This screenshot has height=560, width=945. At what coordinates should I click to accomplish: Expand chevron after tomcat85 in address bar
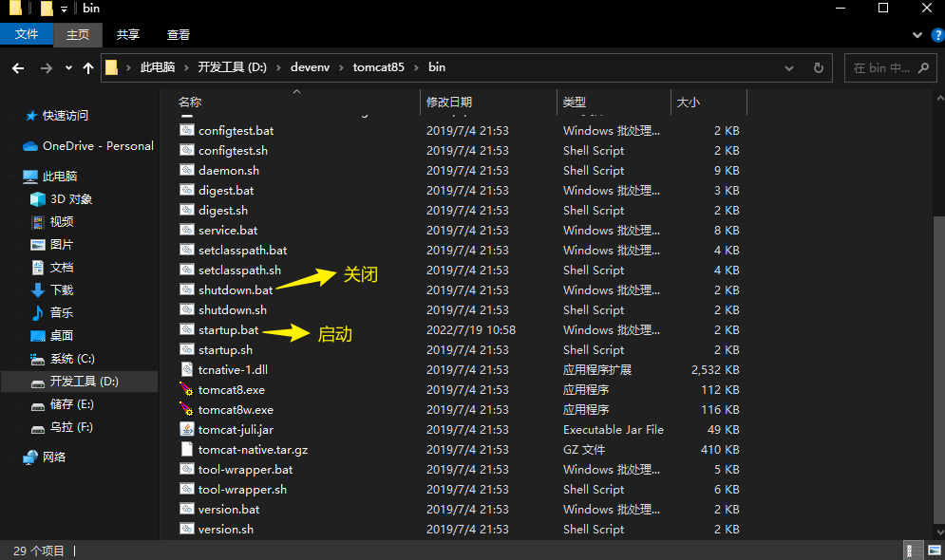(x=416, y=67)
